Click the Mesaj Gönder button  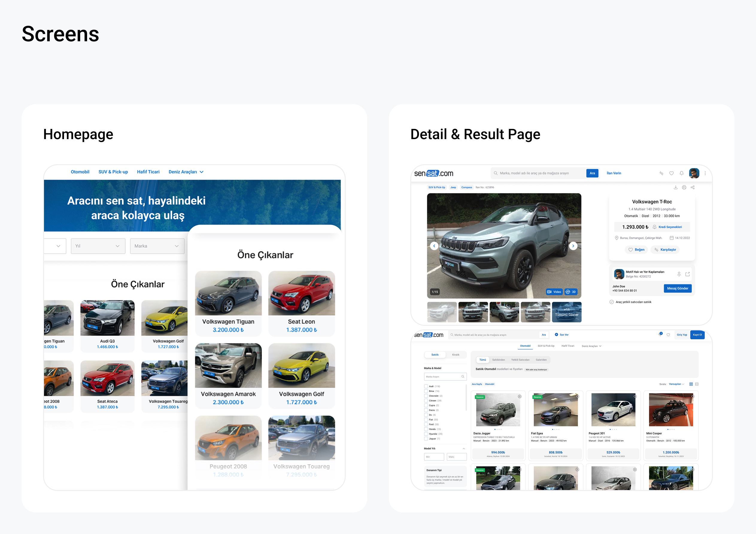678,288
